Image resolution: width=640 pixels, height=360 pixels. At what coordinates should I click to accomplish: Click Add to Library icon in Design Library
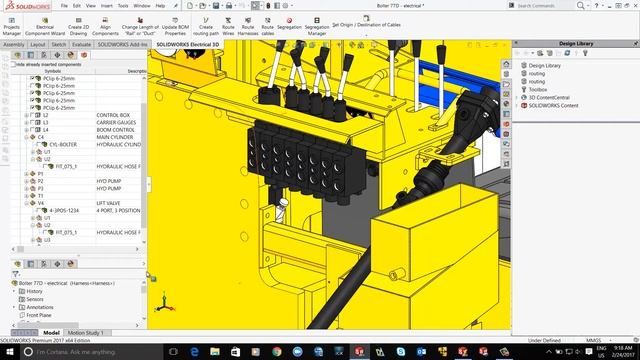pos(540,53)
